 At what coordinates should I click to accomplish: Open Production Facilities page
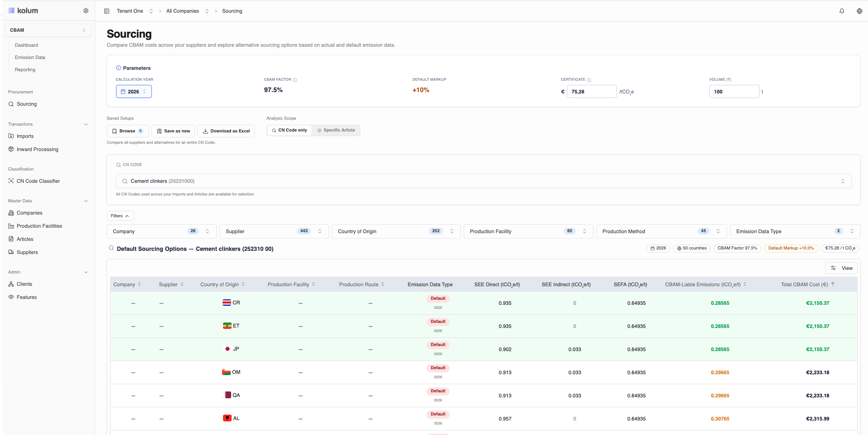click(x=39, y=226)
